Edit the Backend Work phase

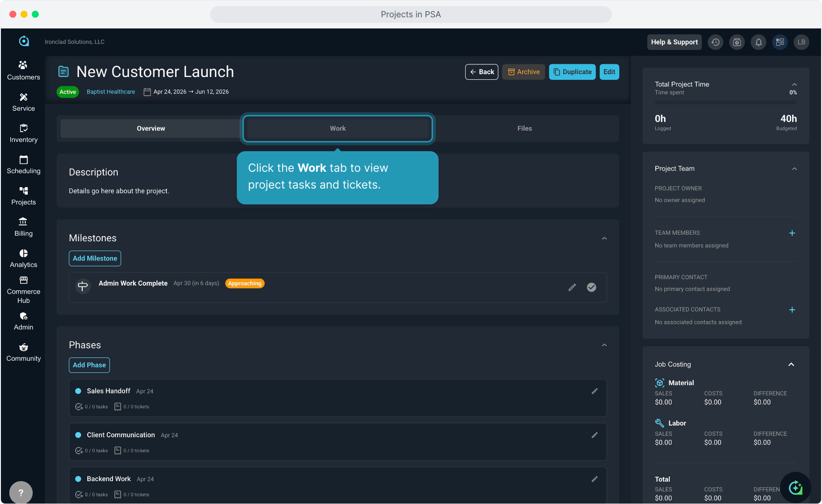point(595,479)
